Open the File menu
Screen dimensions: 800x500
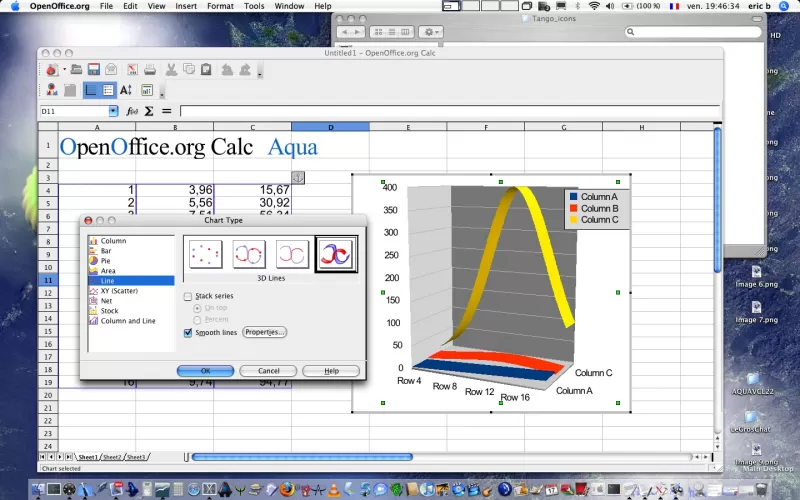(107, 6)
